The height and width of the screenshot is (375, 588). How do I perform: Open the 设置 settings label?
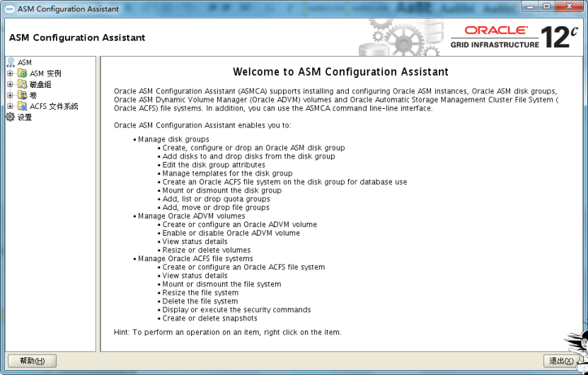pos(25,117)
